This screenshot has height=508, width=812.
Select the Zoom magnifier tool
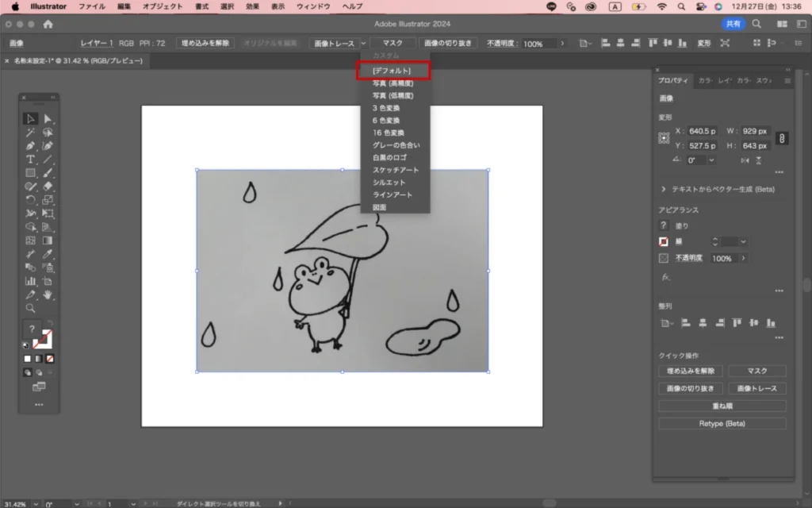point(30,308)
